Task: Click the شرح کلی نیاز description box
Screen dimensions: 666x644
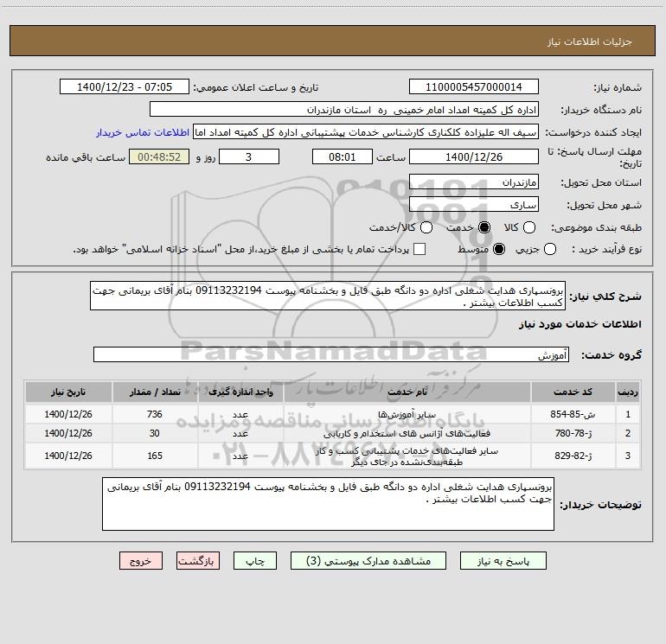Action: [328, 296]
